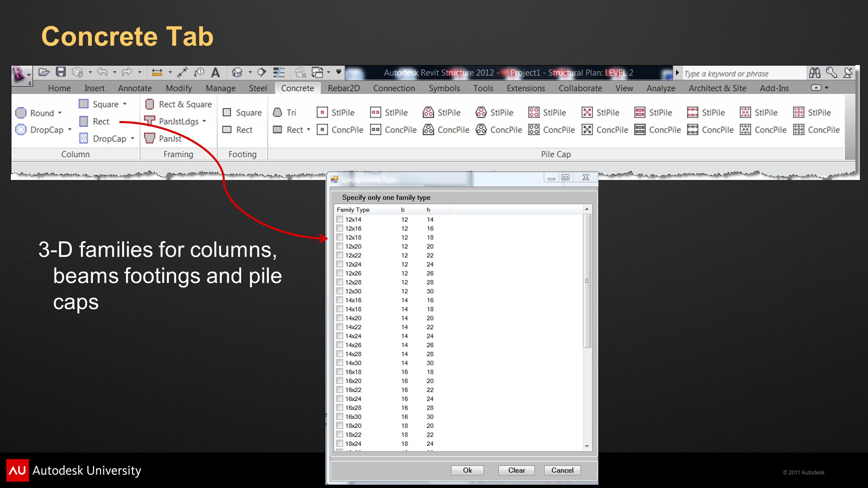Select the Square footing tool
Screen dimensions: 868x488
[x=242, y=113]
